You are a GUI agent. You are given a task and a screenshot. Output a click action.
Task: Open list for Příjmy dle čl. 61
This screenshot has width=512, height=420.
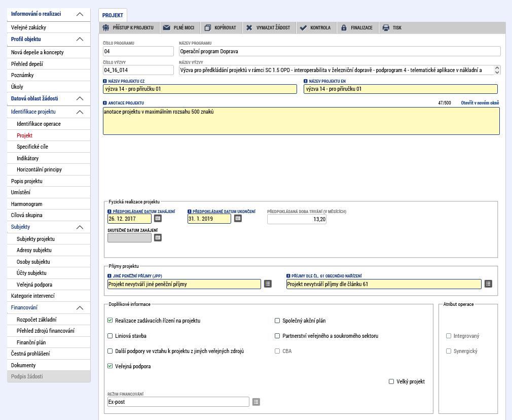[x=488, y=284]
